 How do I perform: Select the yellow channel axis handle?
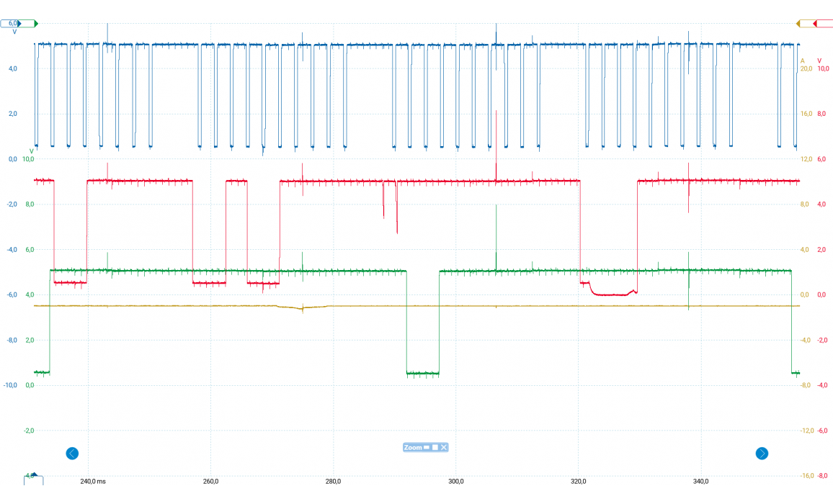798,24
